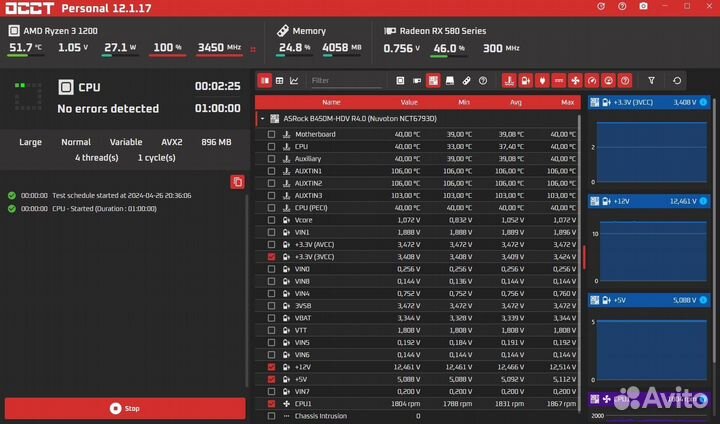The image size is (720, 424).
Task: Select the AUXTIN3 sensor row
Action: 417,195
